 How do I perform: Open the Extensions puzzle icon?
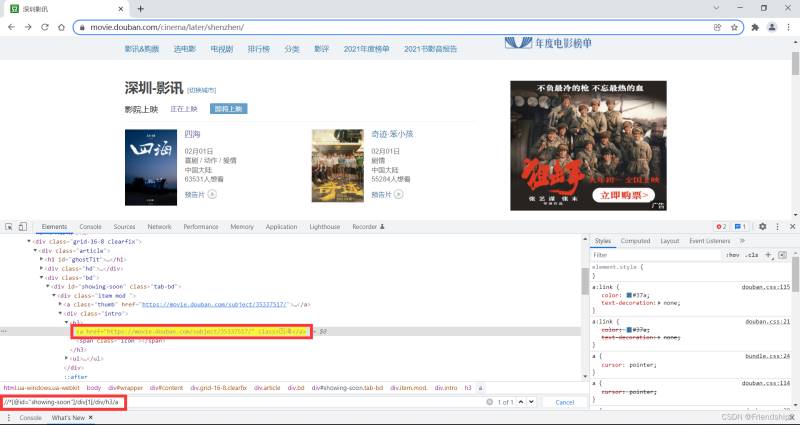[x=755, y=28]
